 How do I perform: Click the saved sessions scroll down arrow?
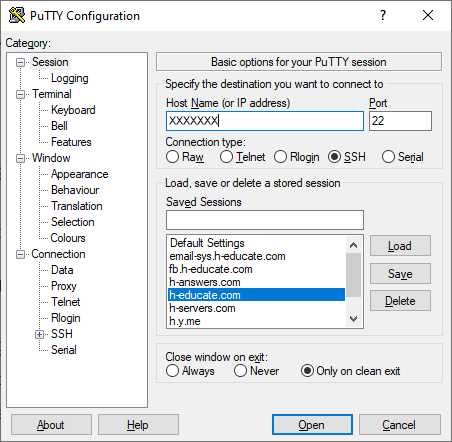pos(354,319)
